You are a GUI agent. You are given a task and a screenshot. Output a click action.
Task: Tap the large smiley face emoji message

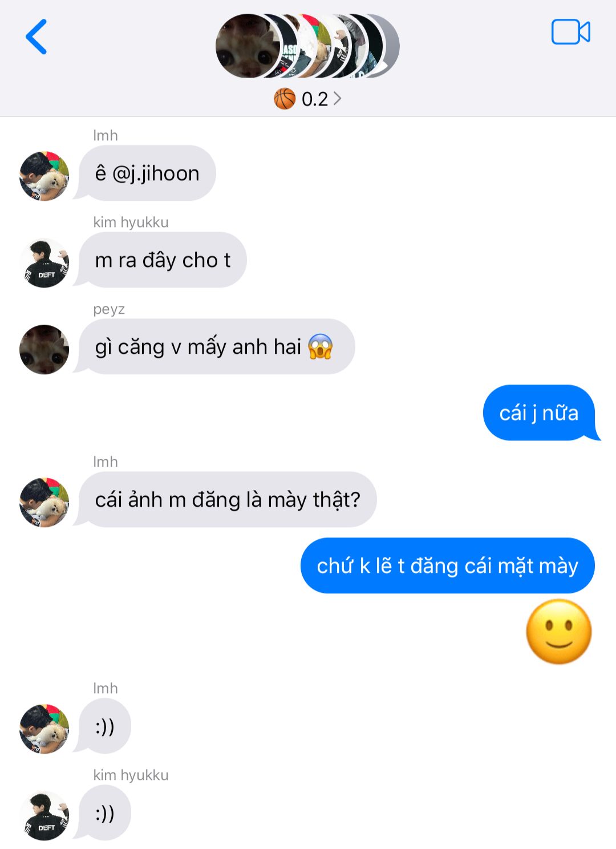pyautogui.click(x=559, y=632)
